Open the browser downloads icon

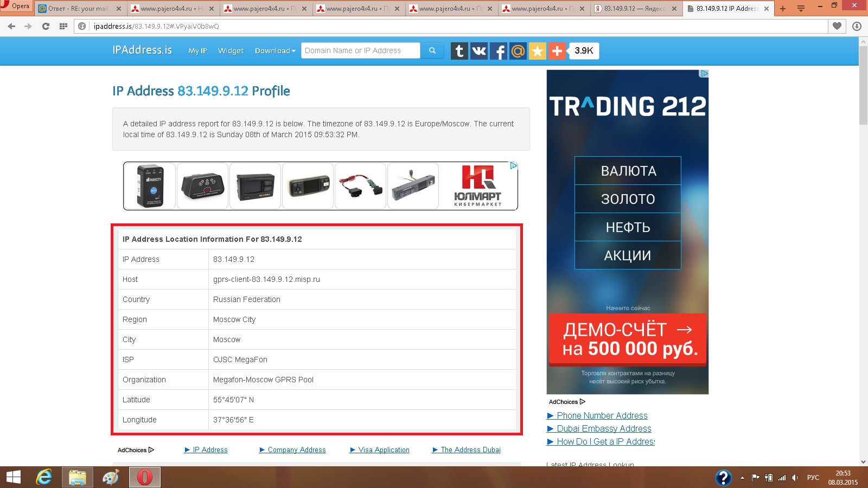point(857,26)
